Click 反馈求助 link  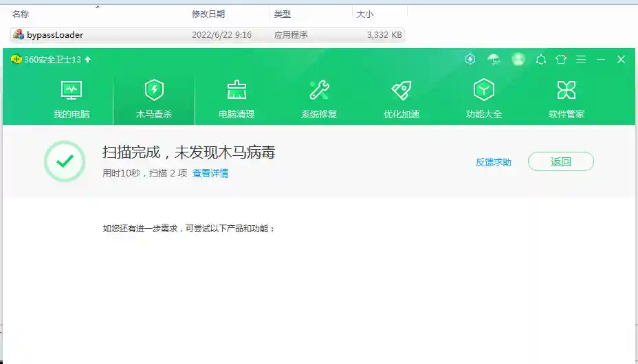[x=493, y=163]
